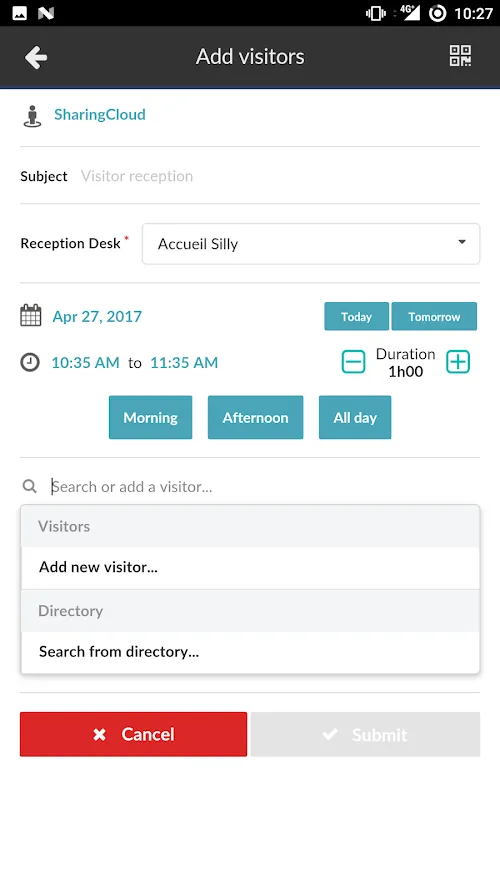Image resolution: width=500 pixels, height=888 pixels.
Task: Tap the person icon beside SharingCloud
Action: coord(32,116)
